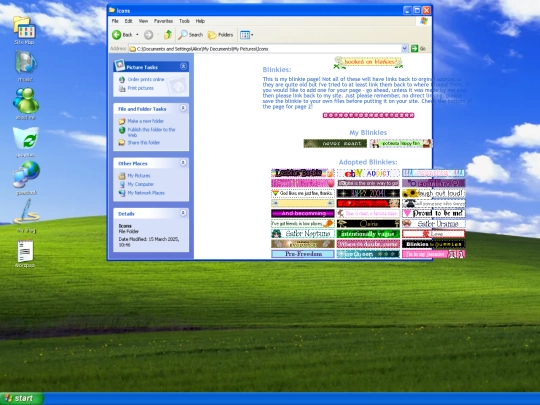Click the 'Sailor Uranus' blinkie
The image size is (540, 405).
pyautogui.click(x=434, y=224)
